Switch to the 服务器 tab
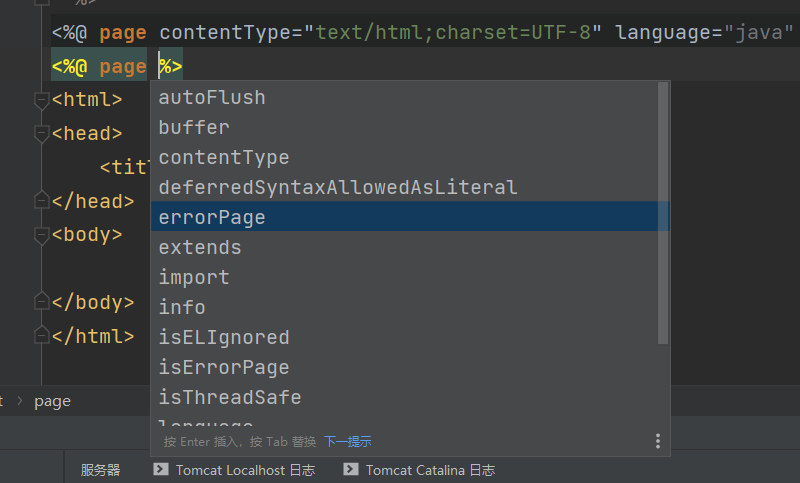This screenshot has height=483, width=800. pos(100,470)
